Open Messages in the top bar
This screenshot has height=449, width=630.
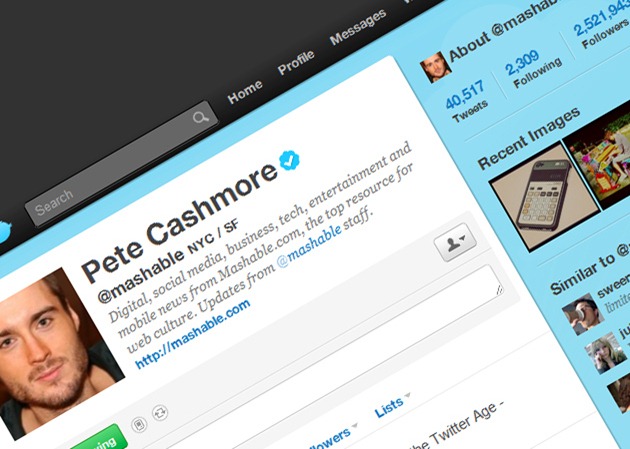[x=358, y=27]
